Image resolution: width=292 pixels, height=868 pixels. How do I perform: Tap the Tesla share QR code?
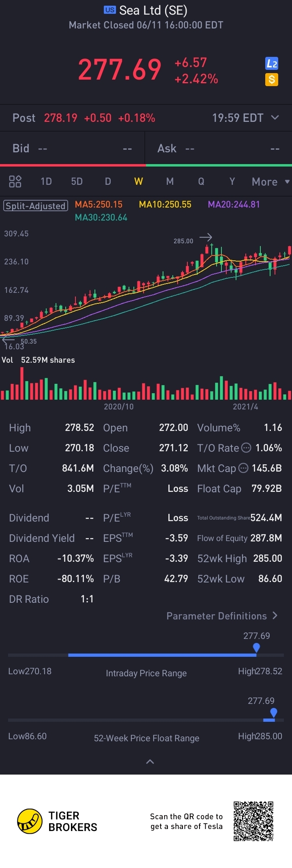click(253, 821)
